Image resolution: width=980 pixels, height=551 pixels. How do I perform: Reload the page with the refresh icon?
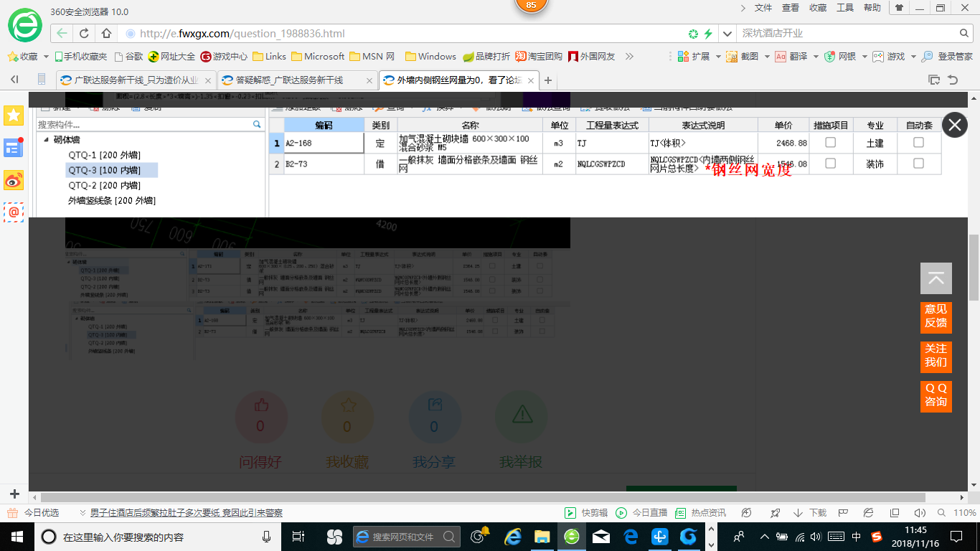tap(84, 33)
